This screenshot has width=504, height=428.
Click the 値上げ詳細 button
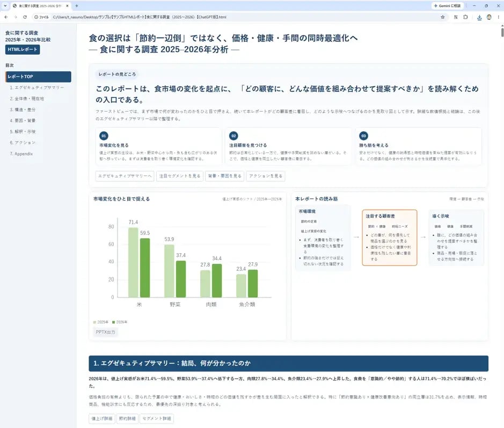102,418
